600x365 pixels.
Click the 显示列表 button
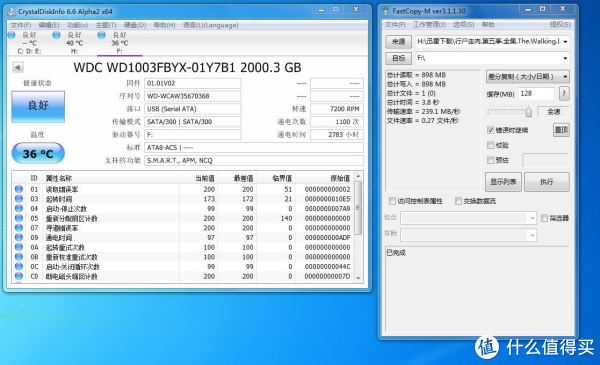click(503, 182)
